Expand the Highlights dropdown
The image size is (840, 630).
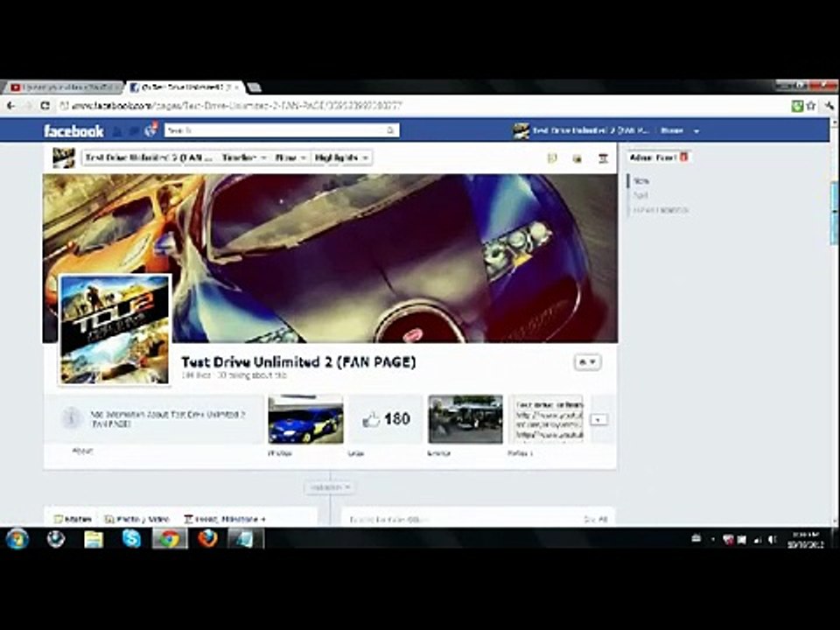341,157
